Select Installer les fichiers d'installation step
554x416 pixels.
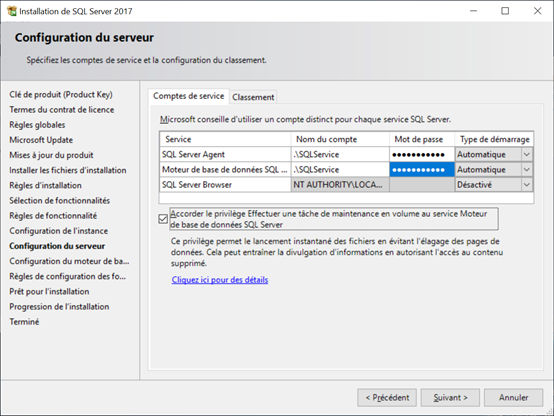coord(67,170)
